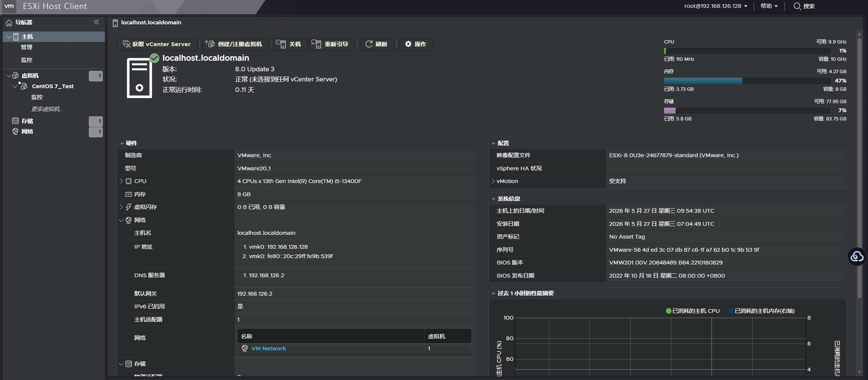This screenshot has height=380, width=868.
Task: Expand the vMotion row
Action: click(x=493, y=181)
